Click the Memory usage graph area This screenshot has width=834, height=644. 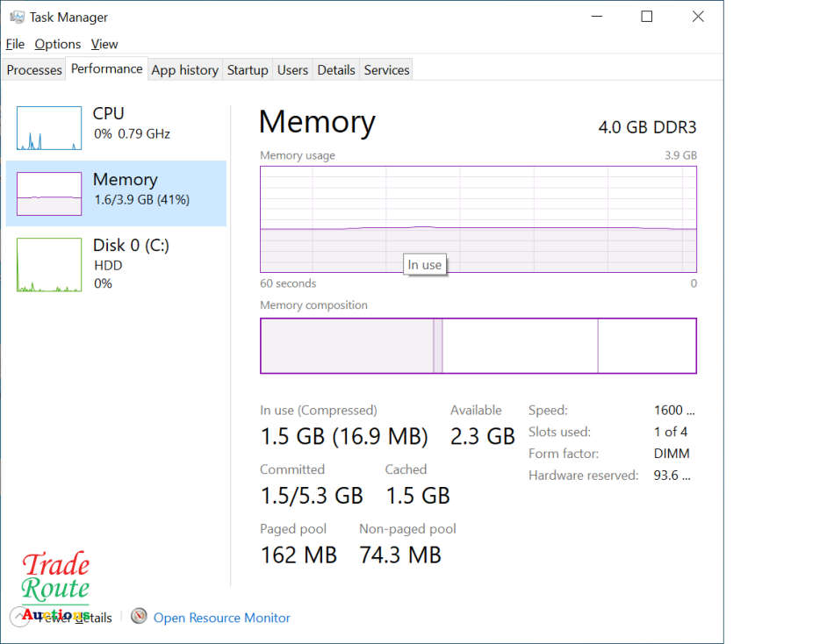pyautogui.click(x=478, y=218)
